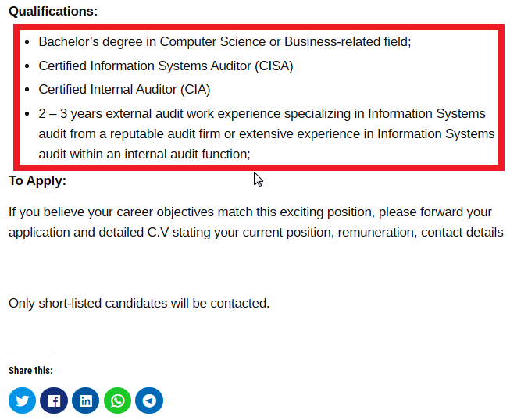Share this post on Twitter
Screen dimensions: 510x420
[22, 400]
